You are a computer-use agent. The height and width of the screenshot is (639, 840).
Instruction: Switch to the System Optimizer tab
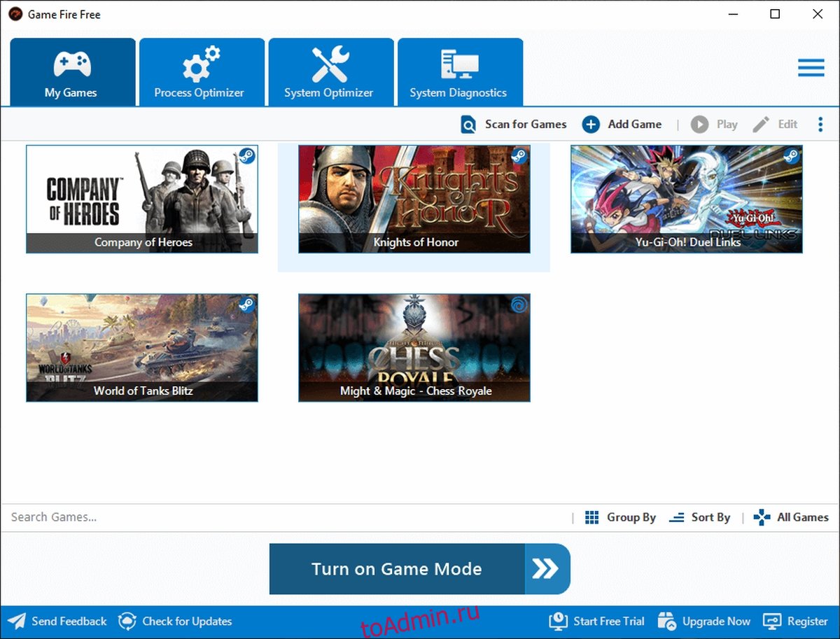tap(330, 72)
